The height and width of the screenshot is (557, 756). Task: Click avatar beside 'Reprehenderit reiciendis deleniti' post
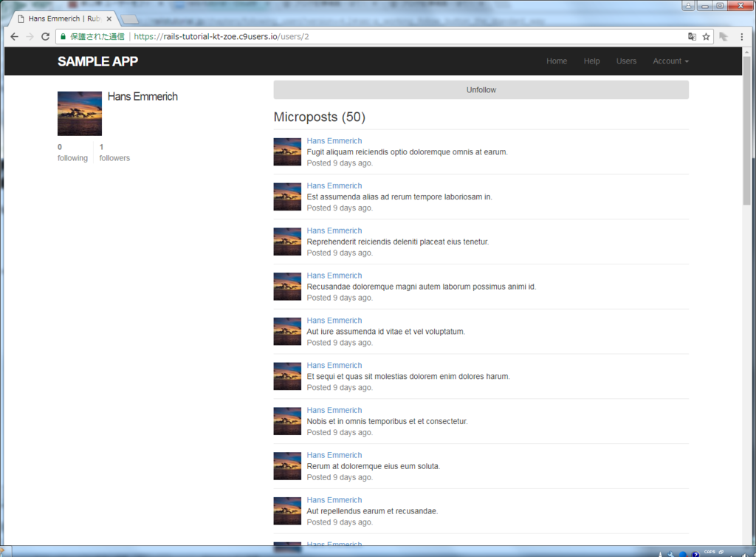287,242
